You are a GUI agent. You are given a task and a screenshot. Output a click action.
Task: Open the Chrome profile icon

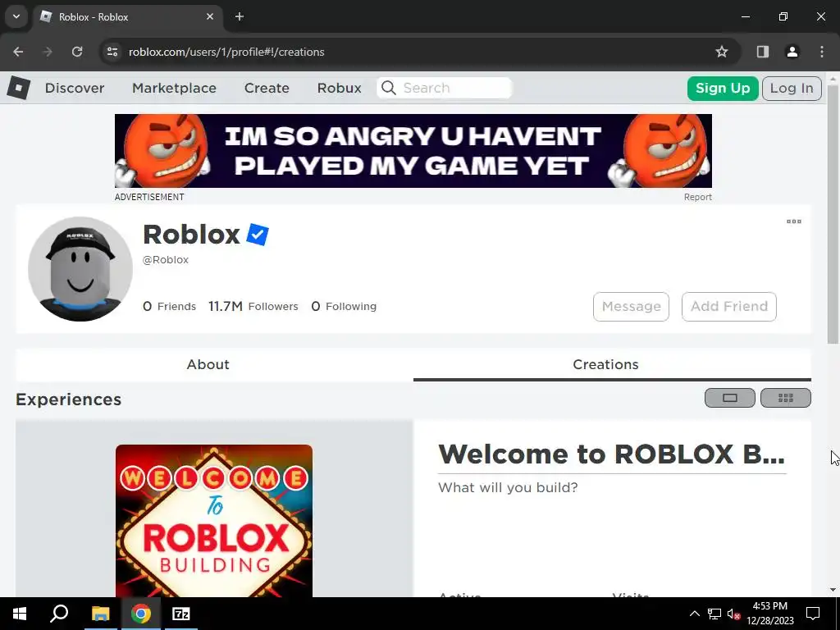792,52
